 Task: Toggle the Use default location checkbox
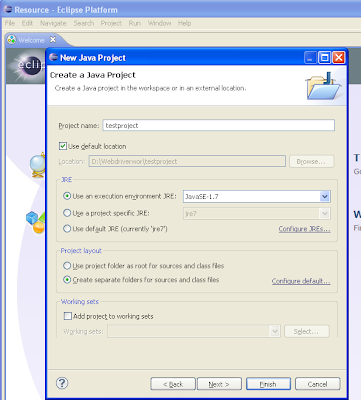coord(63,146)
